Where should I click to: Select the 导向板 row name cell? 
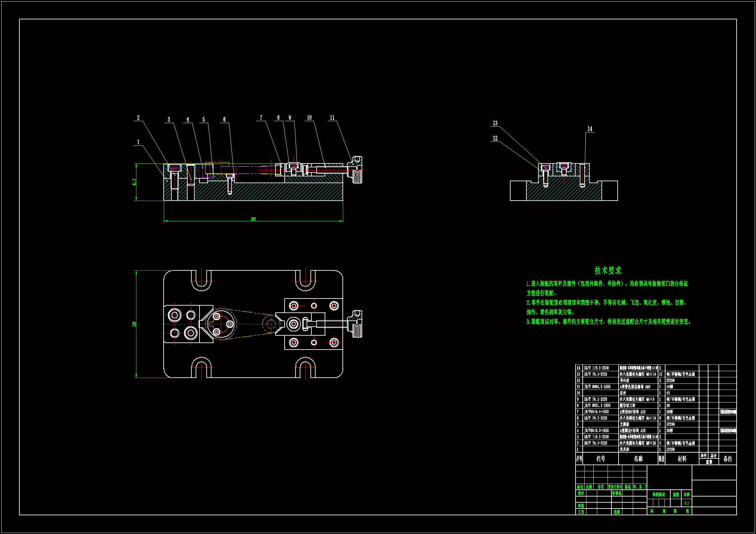point(624,381)
